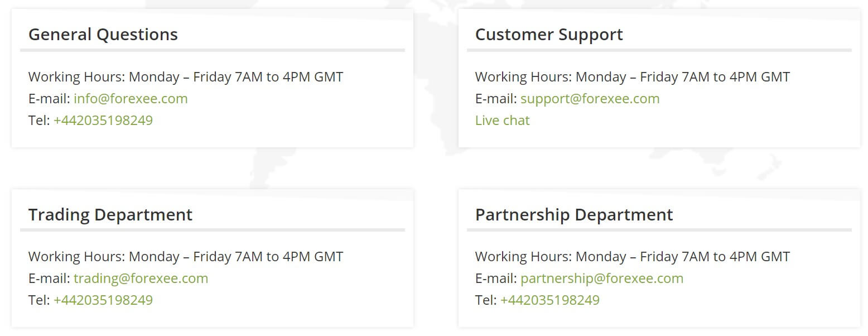Select the trading@forexee.com email link
Screen dimensions: 868x336
[x=141, y=279]
